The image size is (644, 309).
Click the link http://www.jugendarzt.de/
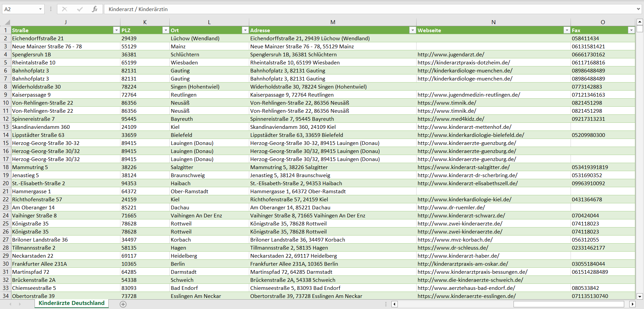(x=451, y=54)
